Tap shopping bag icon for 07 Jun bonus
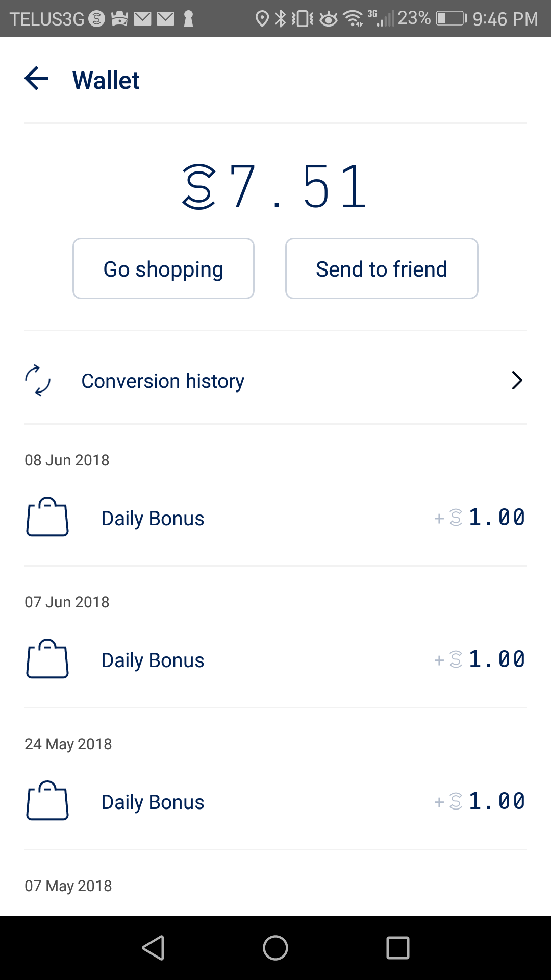The height and width of the screenshot is (980, 551). (47, 659)
